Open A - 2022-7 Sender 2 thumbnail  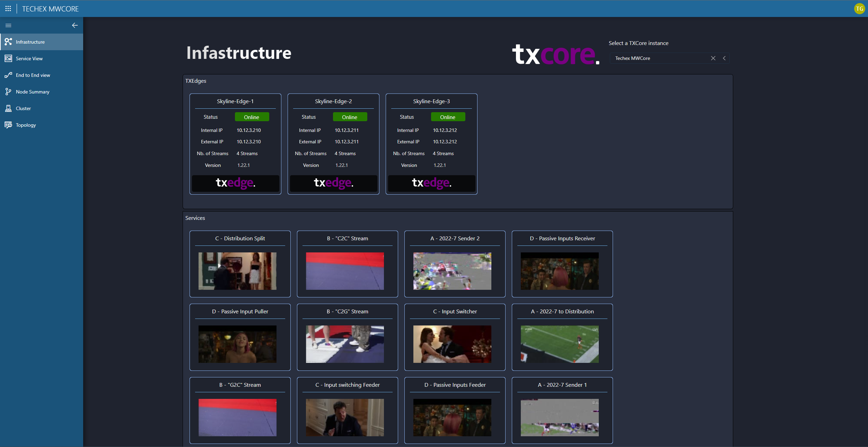(x=452, y=271)
